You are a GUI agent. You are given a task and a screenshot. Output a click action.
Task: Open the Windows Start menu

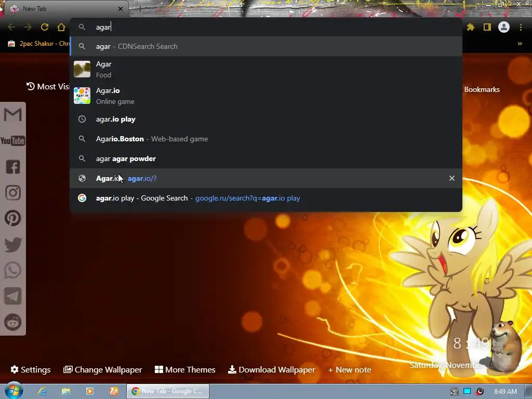[x=14, y=391]
